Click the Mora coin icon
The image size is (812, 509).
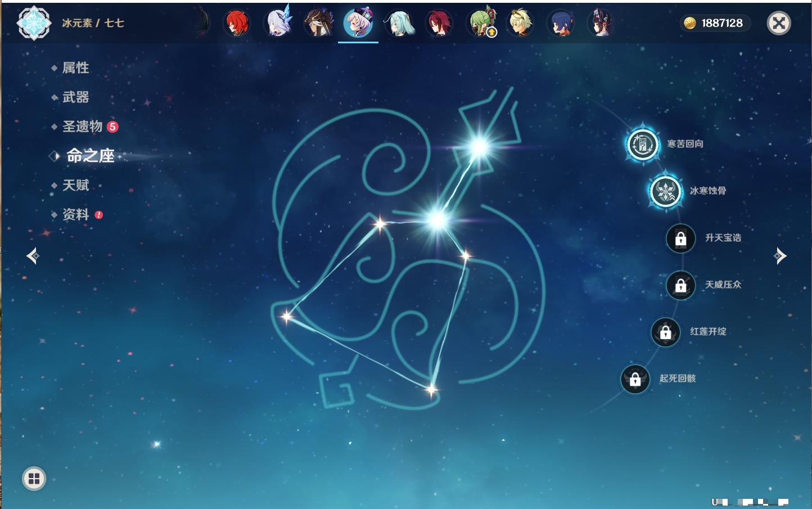690,23
